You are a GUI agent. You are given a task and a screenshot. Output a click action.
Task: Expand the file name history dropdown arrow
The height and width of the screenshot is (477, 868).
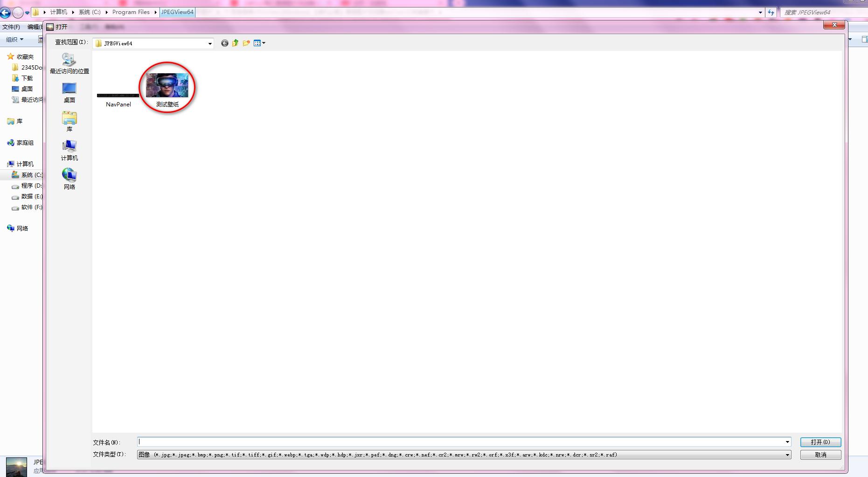(787, 442)
